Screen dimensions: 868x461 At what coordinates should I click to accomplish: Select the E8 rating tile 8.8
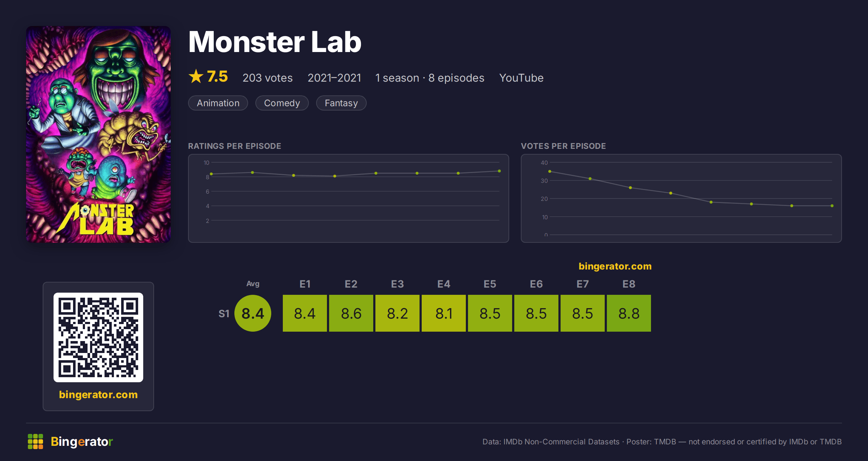[x=629, y=313]
